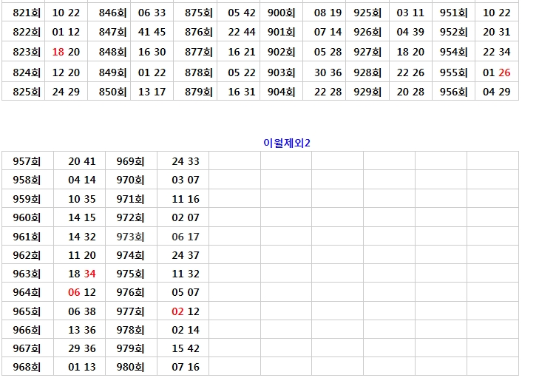This screenshot has width=539, height=392.
Task: Click the 929회 cell
Action: (367, 92)
